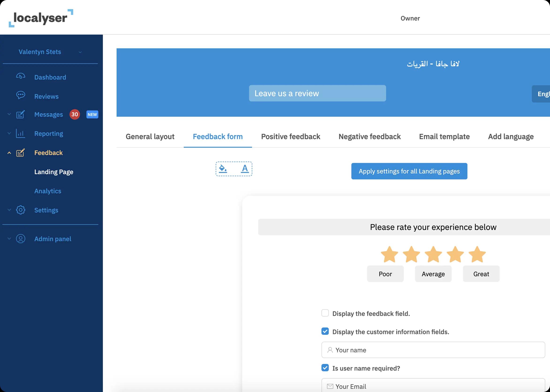The image size is (550, 392).
Task: Click the Your name input field
Action: click(433, 350)
